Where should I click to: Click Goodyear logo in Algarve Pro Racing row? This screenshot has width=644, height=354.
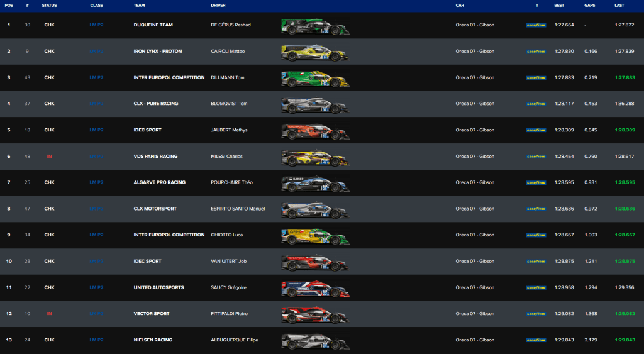(x=536, y=183)
